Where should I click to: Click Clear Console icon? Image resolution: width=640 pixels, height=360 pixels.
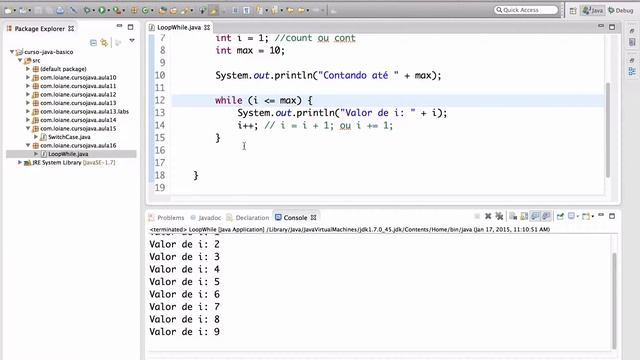(x=513, y=216)
